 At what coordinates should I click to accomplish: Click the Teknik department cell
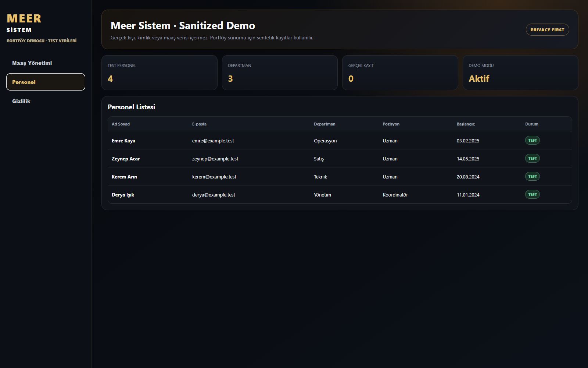(x=320, y=177)
